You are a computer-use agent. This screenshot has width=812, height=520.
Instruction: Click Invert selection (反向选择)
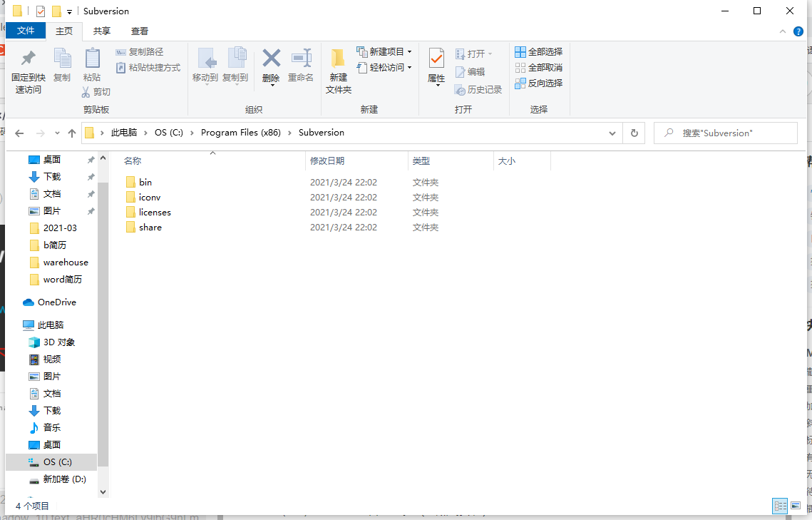tap(538, 83)
